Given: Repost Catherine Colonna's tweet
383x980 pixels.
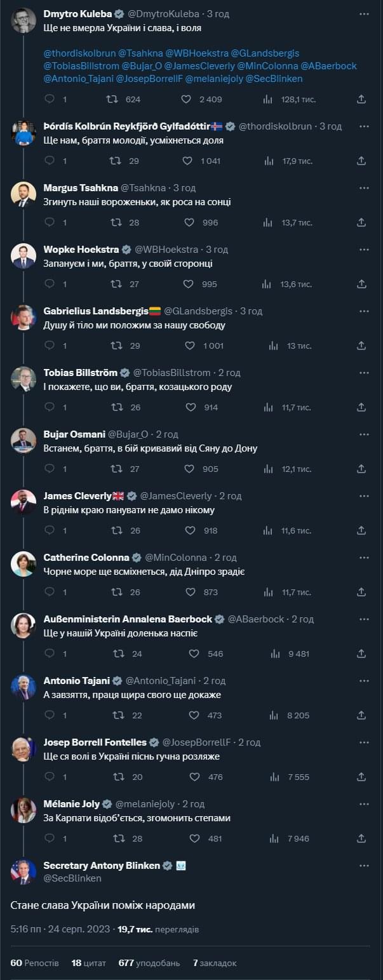Looking at the screenshot, I should click(116, 592).
